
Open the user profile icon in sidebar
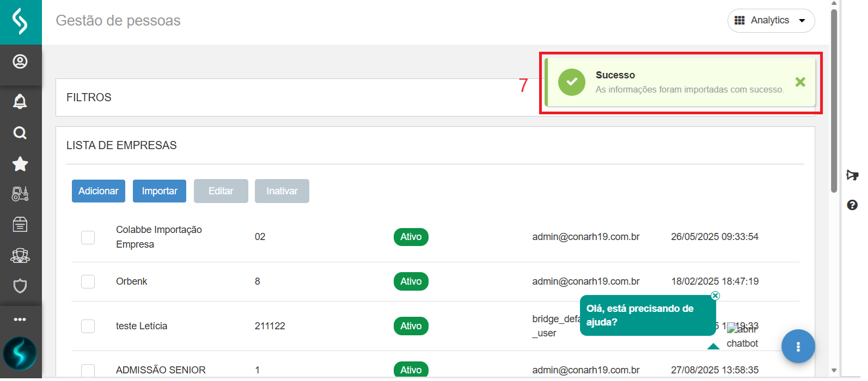(20, 62)
